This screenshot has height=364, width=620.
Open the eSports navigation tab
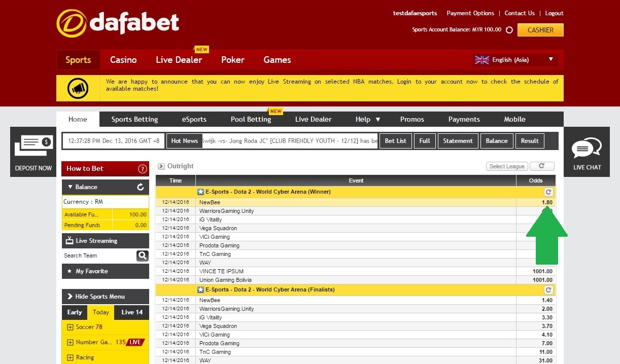point(194,119)
